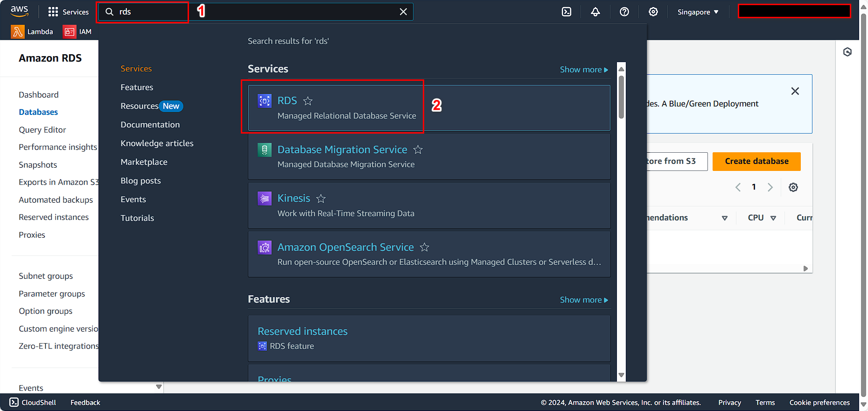Open Cookie preferences in footer
The width and height of the screenshot is (868, 411).
pos(819,402)
